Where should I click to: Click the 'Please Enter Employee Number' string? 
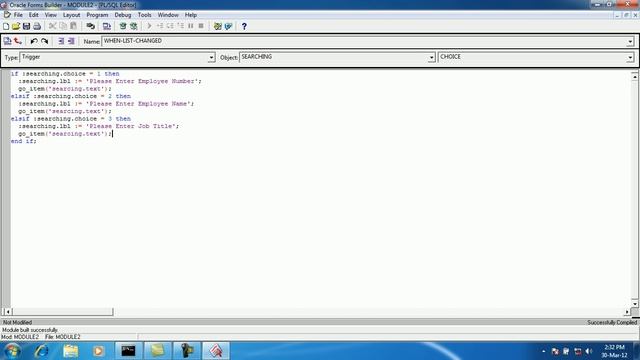pyautogui.click(x=142, y=81)
